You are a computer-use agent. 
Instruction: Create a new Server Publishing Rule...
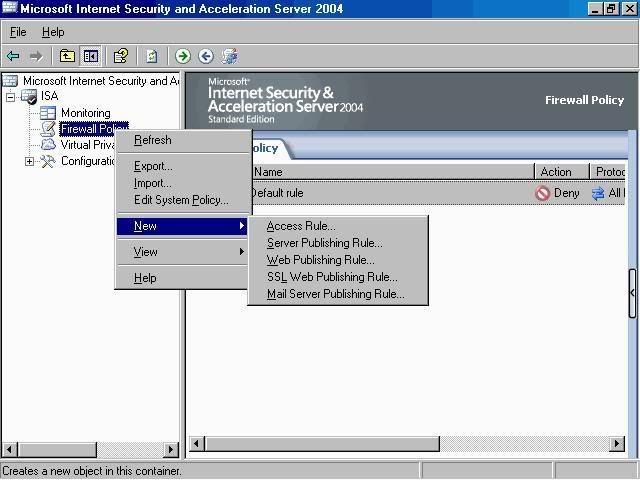click(x=338, y=243)
